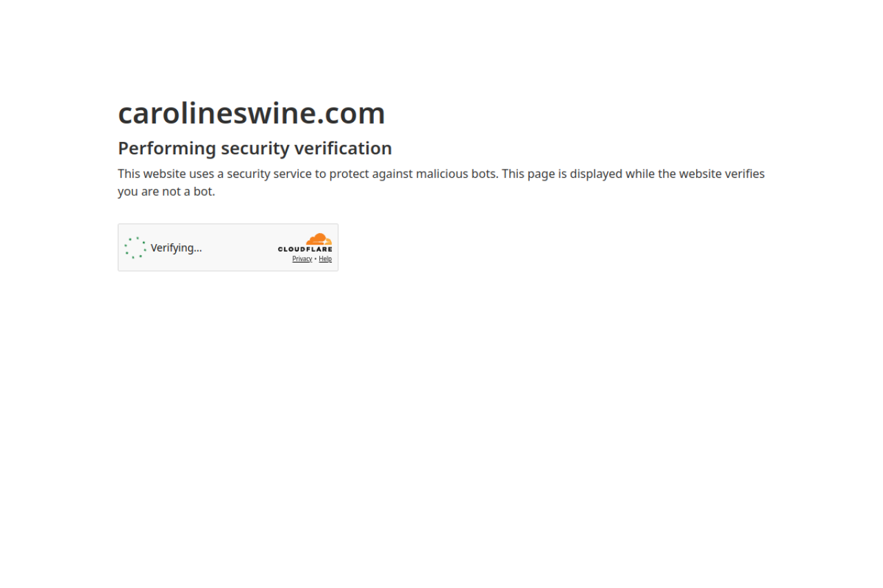Click the dot separator between Privacy and Help

[x=315, y=259]
